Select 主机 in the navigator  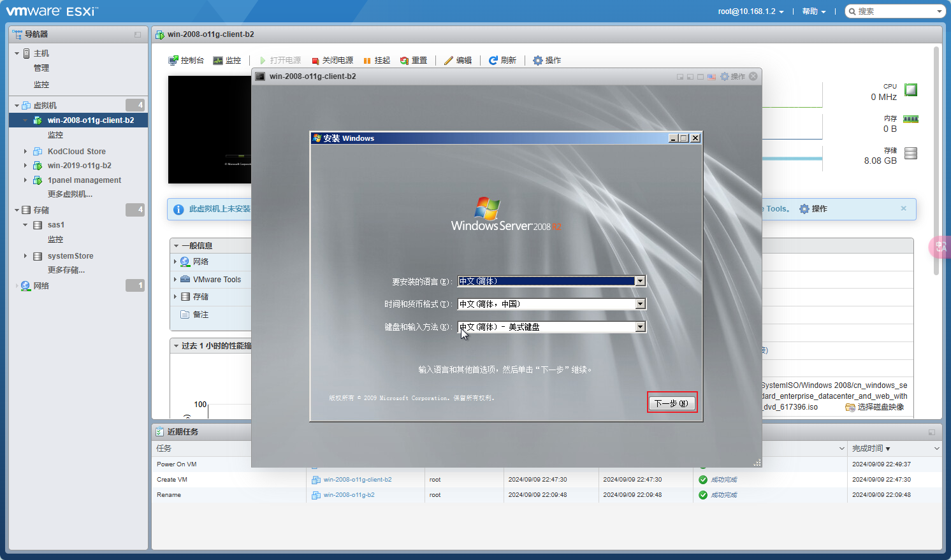pos(41,54)
